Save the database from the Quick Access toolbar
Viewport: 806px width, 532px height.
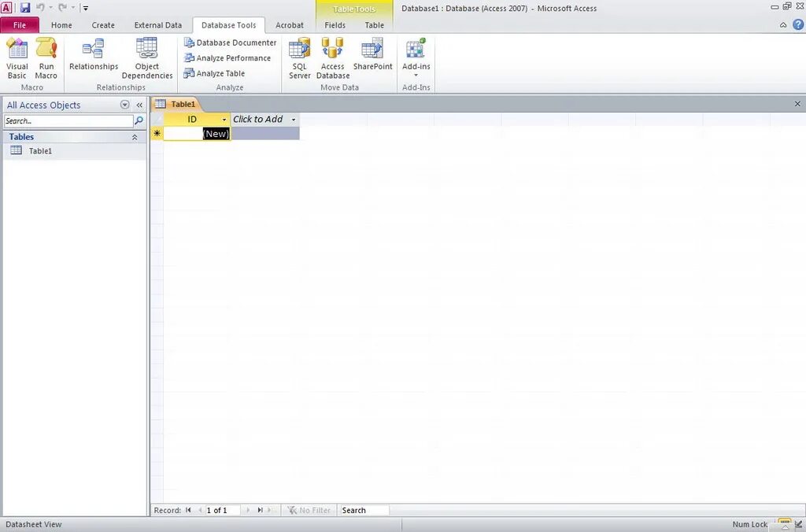[25, 7]
